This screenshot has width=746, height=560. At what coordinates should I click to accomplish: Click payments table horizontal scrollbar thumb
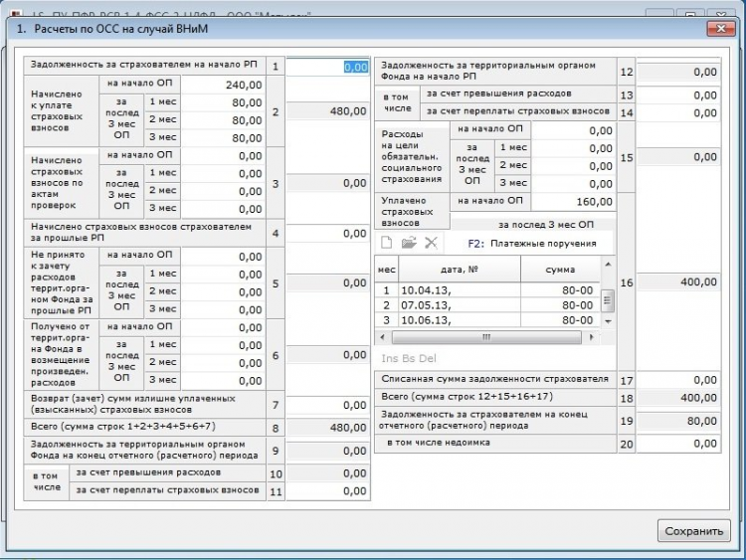pos(486,337)
